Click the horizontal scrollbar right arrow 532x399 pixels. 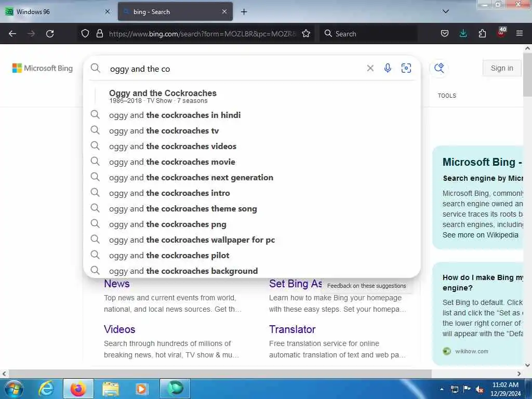pyautogui.click(x=519, y=374)
